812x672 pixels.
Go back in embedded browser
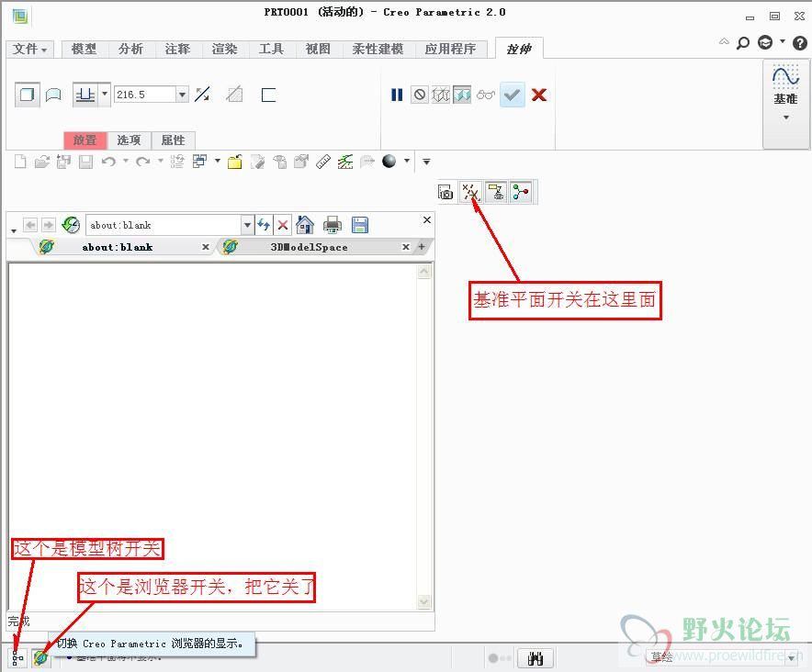pos(30,225)
